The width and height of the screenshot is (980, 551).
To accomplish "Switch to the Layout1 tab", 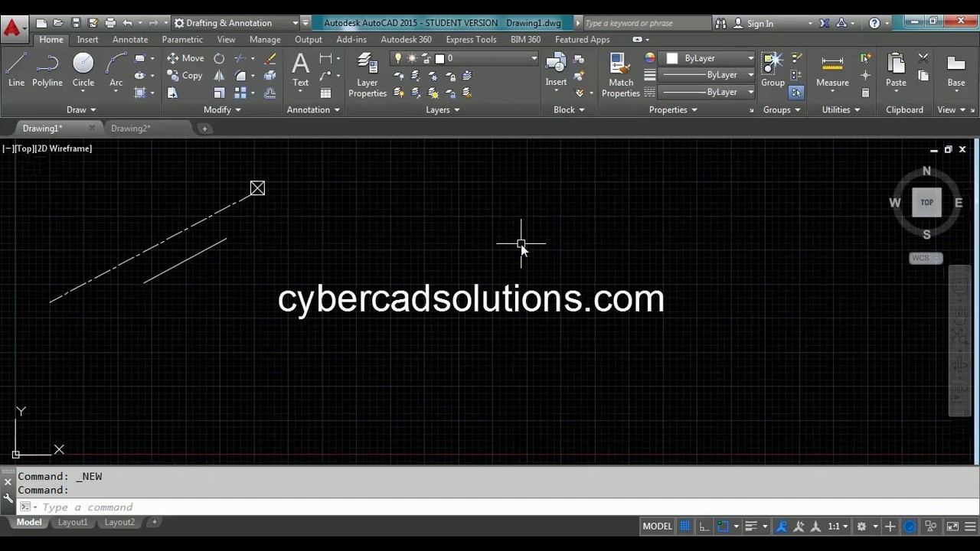I will [x=73, y=522].
